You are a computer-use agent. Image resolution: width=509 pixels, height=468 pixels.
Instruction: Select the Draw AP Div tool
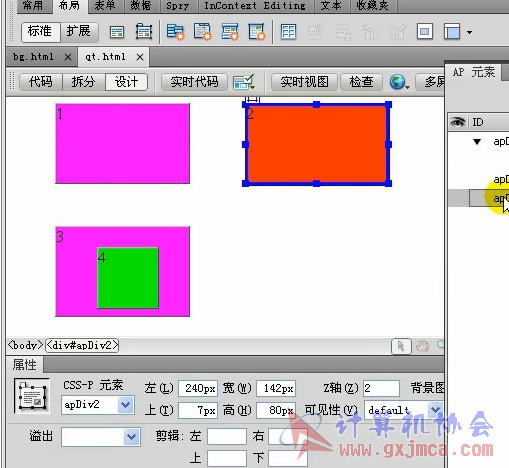tap(144, 32)
